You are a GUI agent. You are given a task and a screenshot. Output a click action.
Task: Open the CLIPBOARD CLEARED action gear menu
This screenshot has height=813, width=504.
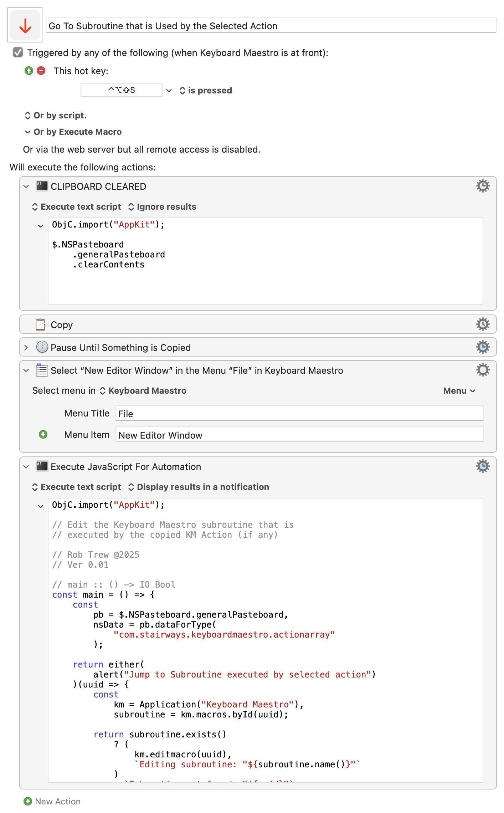point(483,186)
